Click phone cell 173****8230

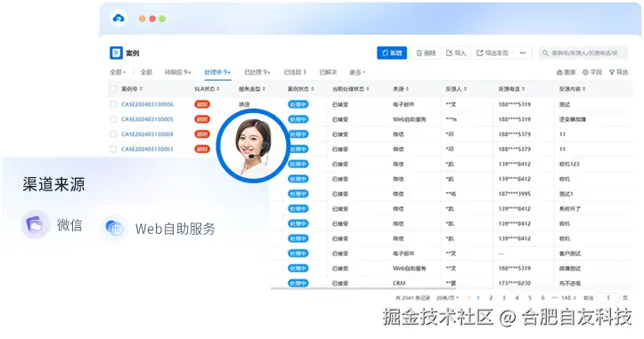pyautogui.click(x=514, y=283)
